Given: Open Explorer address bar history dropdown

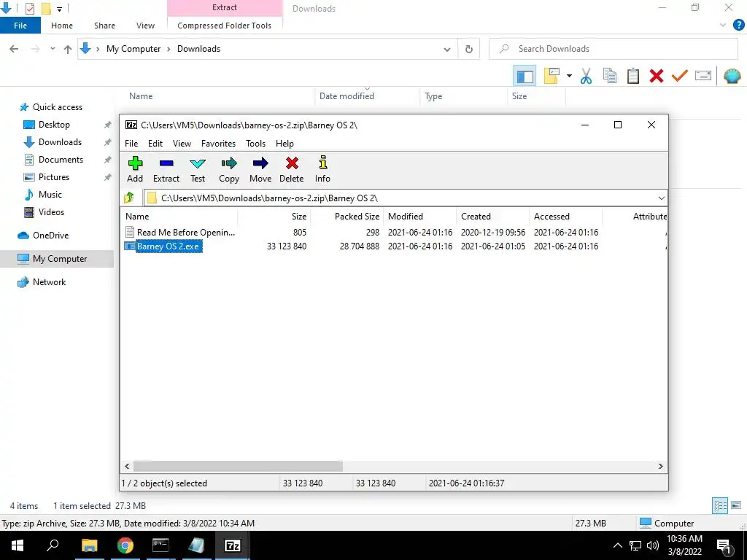Looking at the screenshot, I should [x=447, y=49].
